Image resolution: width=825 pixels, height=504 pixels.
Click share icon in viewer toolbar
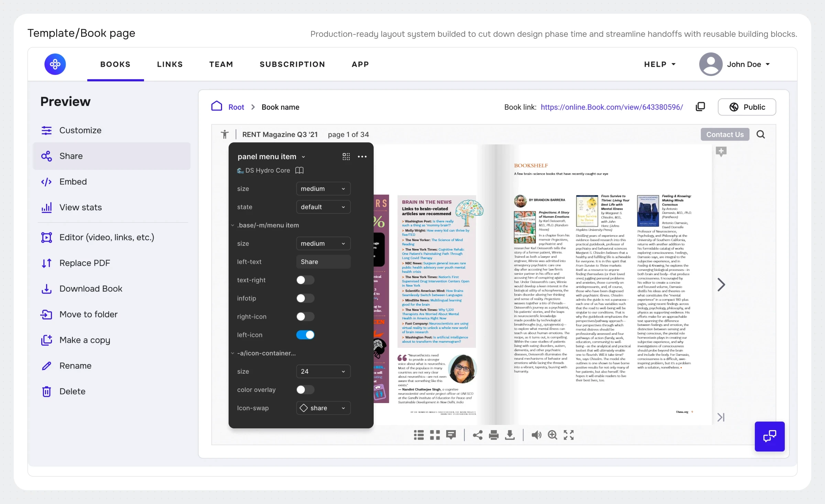point(477,435)
